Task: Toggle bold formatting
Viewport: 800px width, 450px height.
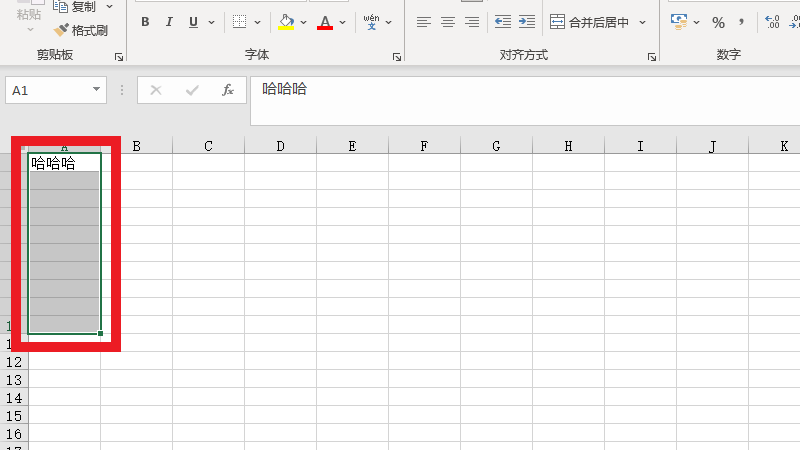Action: 145,22
